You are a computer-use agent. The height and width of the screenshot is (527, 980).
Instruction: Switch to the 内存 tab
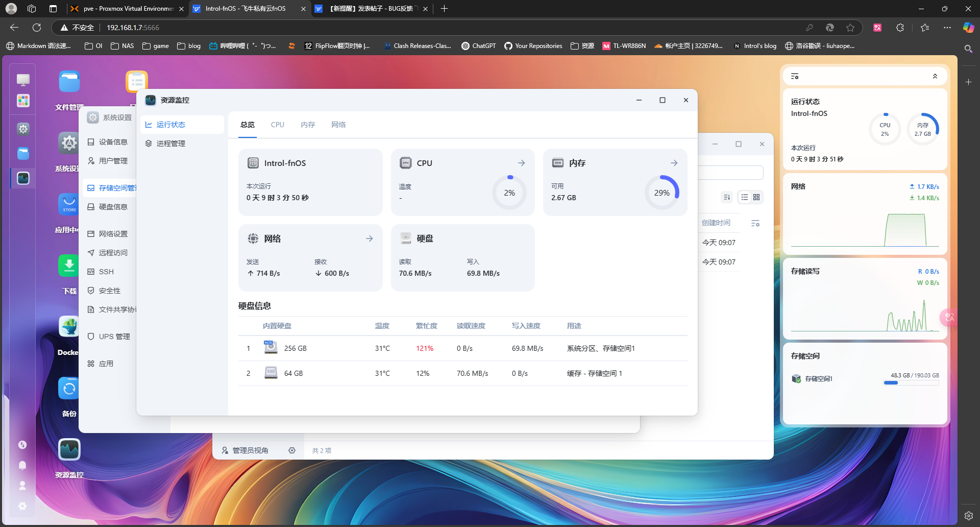[308, 125]
